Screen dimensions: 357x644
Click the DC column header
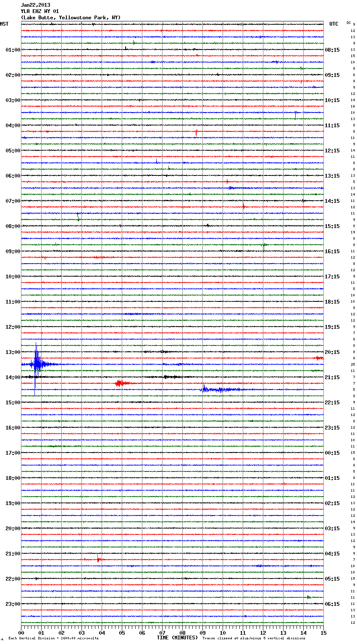click(x=349, y=23)
